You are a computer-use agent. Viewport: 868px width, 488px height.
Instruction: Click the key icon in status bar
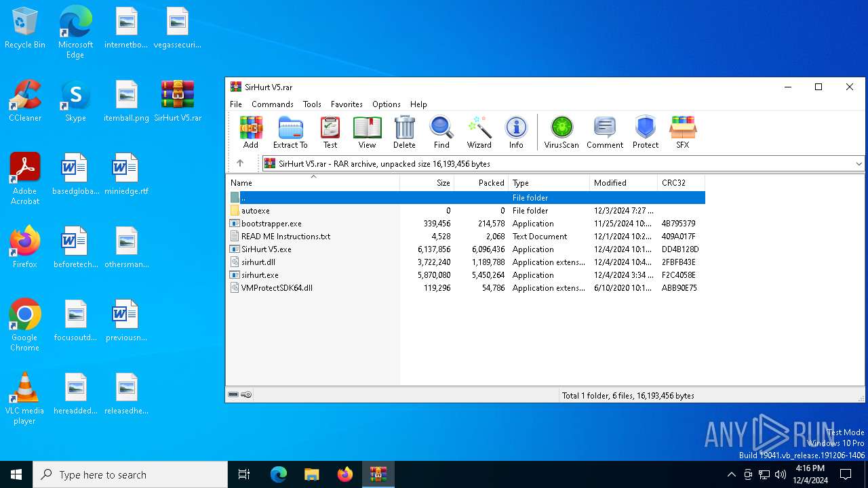coord(246,394)
